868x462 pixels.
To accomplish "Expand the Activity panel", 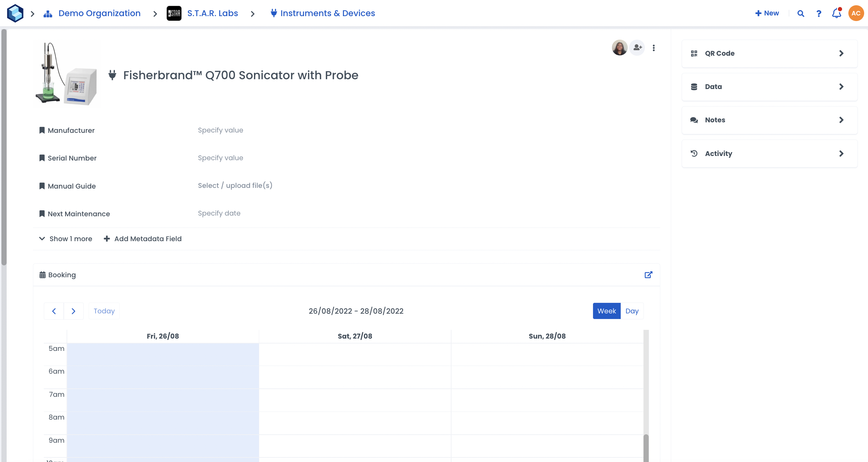I will (769, 154).
